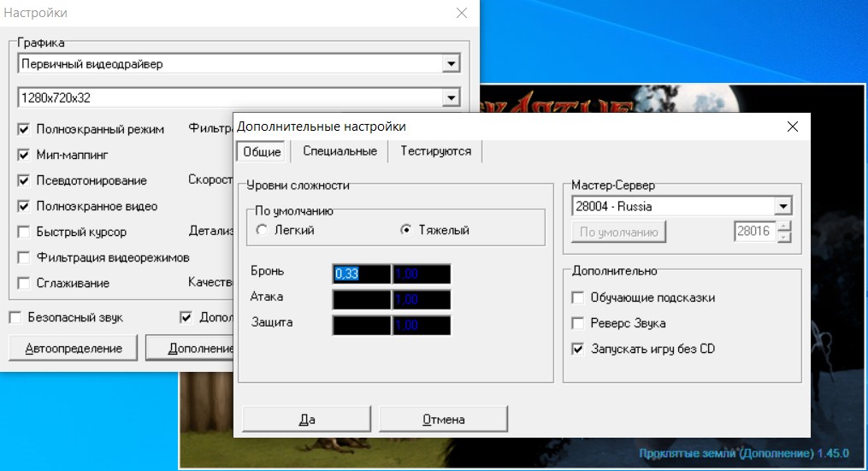
Task: Select the Общие tab
Action: pos(262,151)
